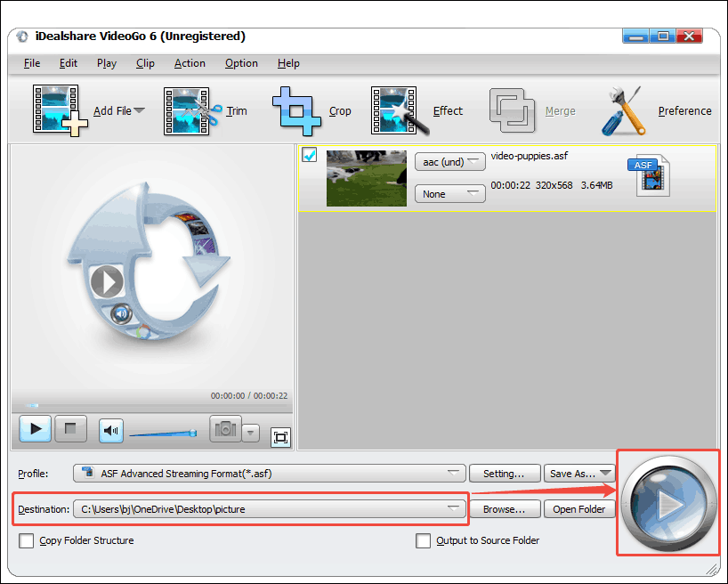Image resolution: width=728 pixels, height=584 pixels.
Task: Expand the subtitle None dropdown
Action: pyautogui.click(x=449, y=193)
